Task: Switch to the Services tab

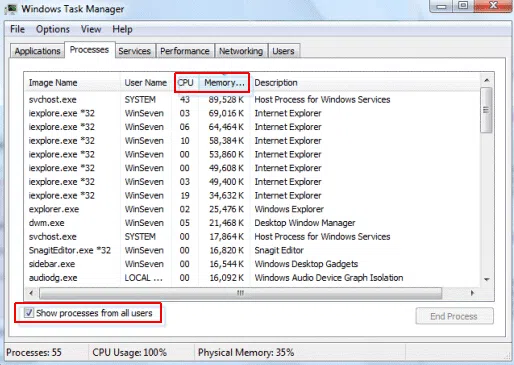Action: click(x=134, y=51)
